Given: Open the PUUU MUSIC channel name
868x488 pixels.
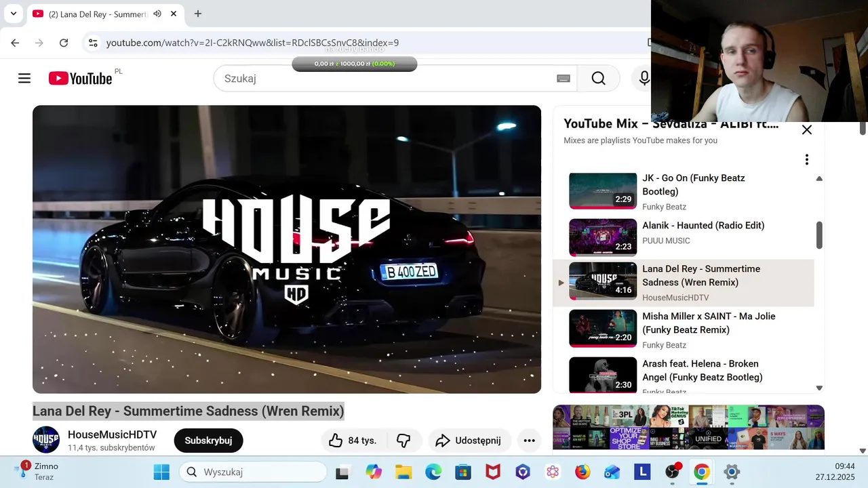Looking at the screenshot, I should pyautogui.click(x=666, y=241).
